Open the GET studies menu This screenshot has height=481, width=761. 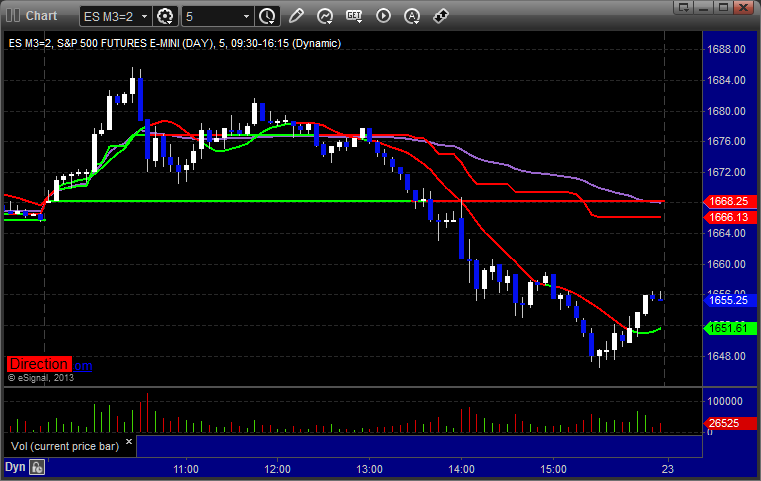click(354, 16)
